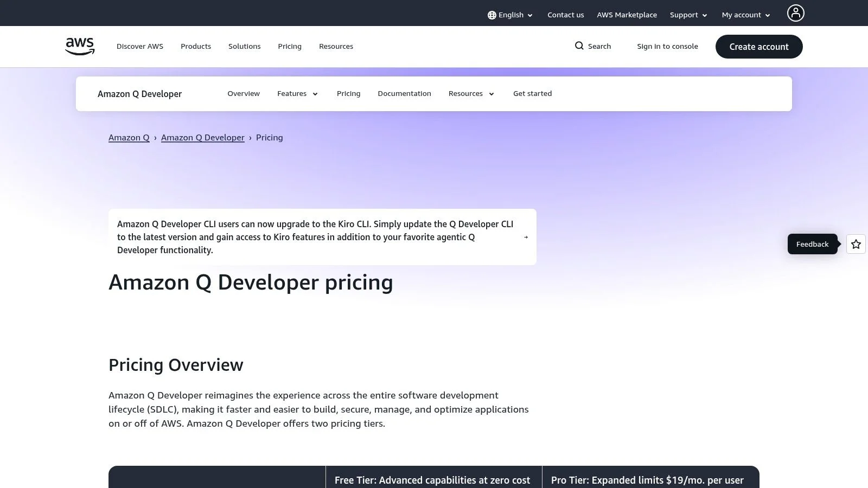Screen dimensions: 868x488
Task: Click the Amazon Q Developer product title
Action: (x=139, y=94)
